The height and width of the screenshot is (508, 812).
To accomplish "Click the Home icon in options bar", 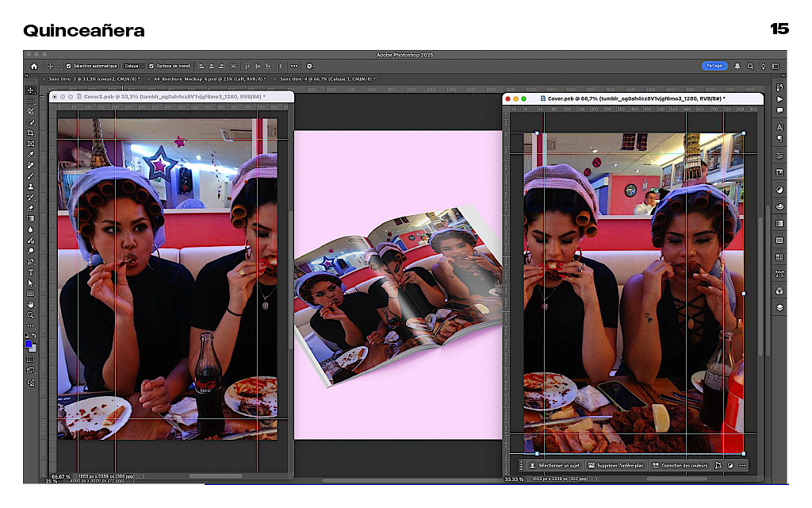I will (33, 66).
